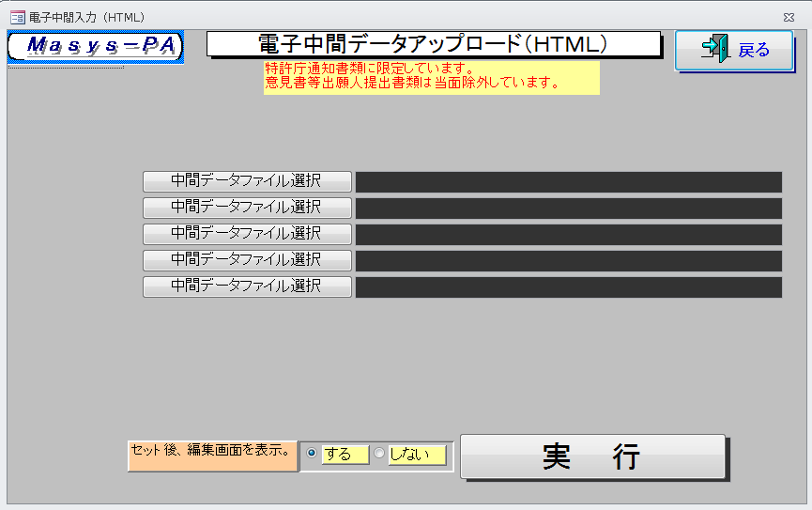Click the 実行 execute button
Viewport: 812px width, 510px height.
593,456
